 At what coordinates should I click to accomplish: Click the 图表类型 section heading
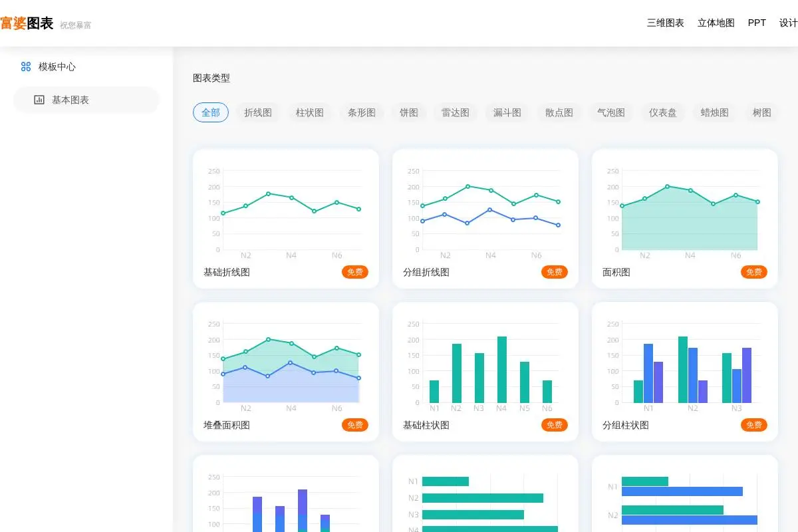tap(211, 78)
